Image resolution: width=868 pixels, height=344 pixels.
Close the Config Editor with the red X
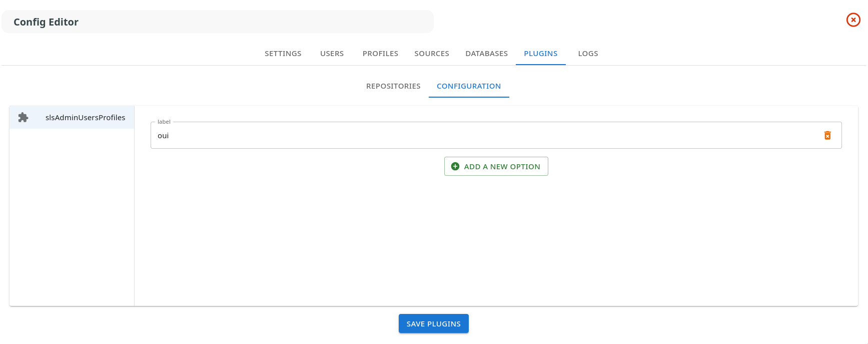click(853, 20)
